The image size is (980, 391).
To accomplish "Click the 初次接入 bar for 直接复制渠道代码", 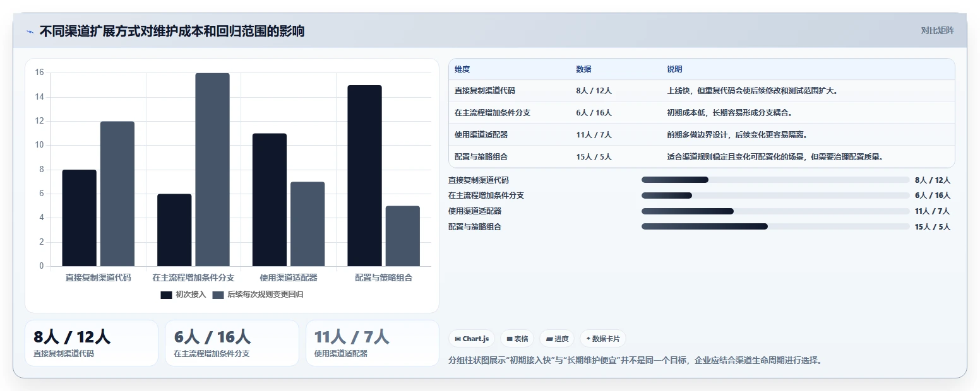I will (80, 218).
